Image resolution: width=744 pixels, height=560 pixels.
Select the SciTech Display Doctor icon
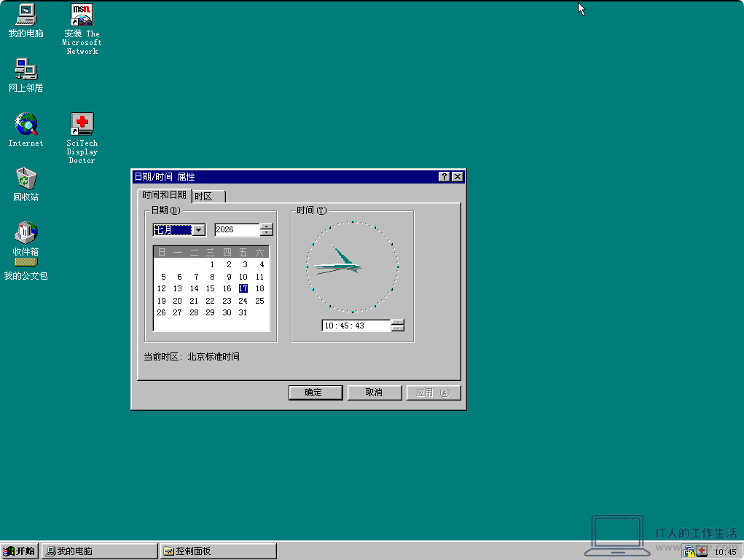click(82, 138)
